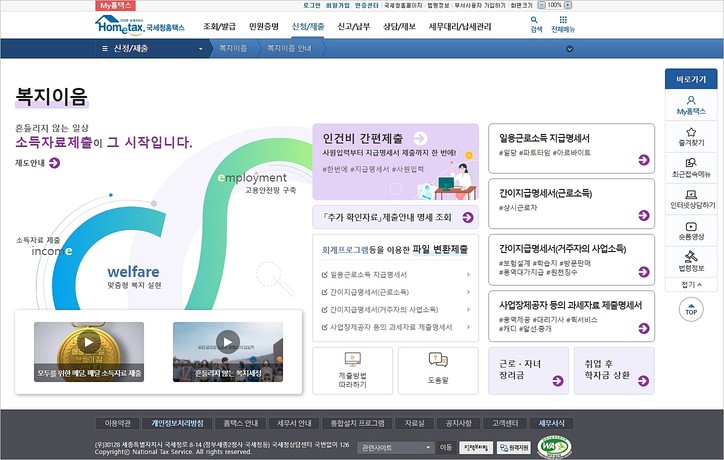Open the 민원증명 menu
The image size is (724, 460).
click(264, 26)
